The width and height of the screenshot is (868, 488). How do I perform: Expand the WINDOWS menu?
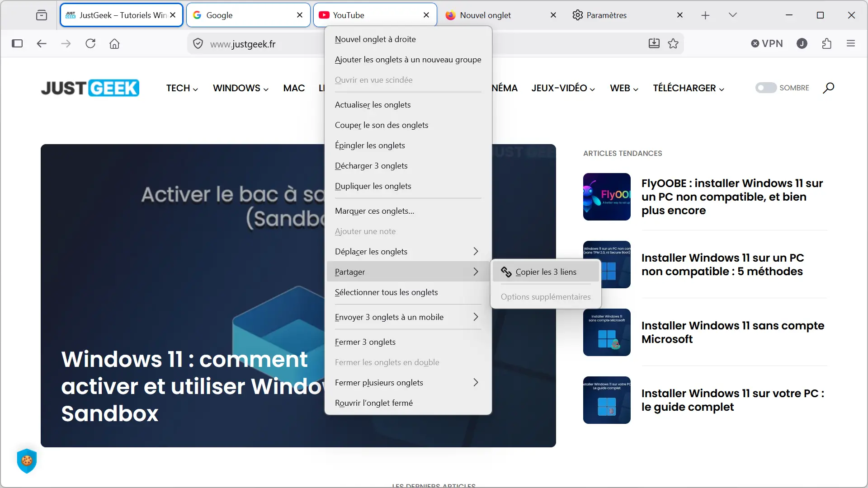click(x=241, y=88)
